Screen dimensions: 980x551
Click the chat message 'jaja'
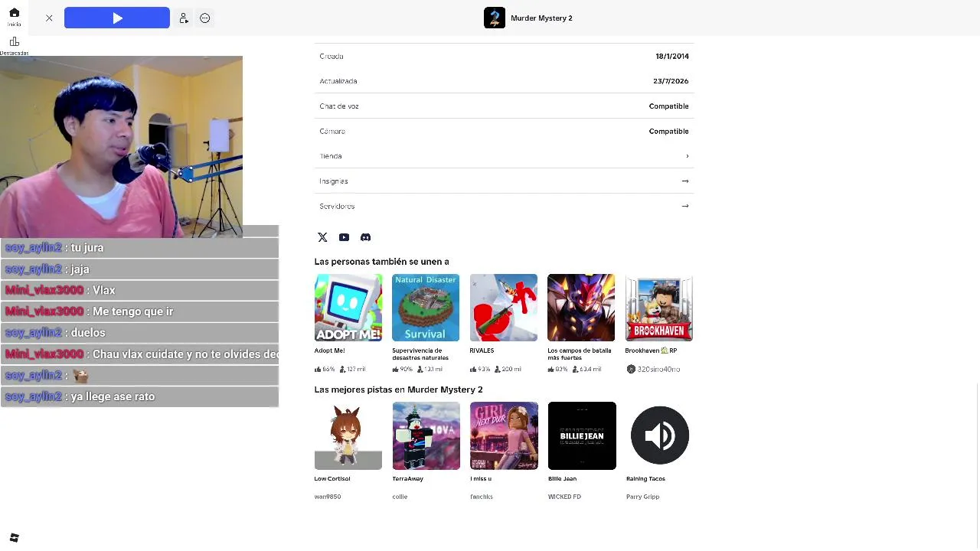click(x=80, y=269)
